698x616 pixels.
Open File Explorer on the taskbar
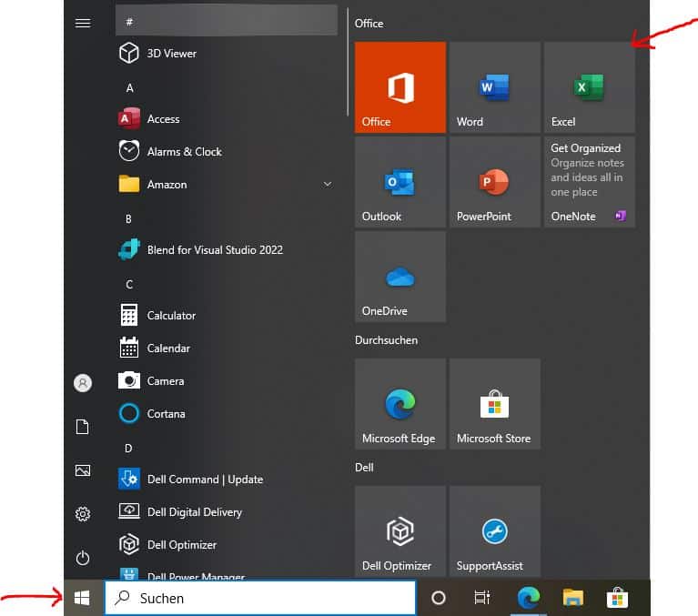(x=573, y=598)
